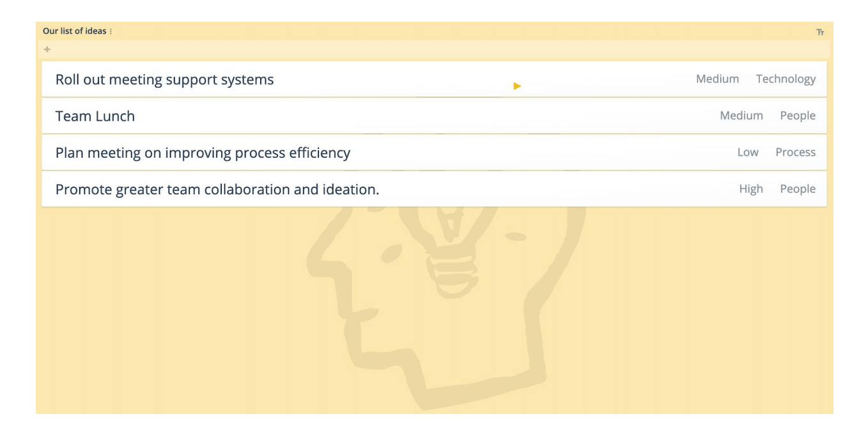Viewport: 868px width, 437px height.
Task: Change the High priority label
Action: (x=751, y=189)
